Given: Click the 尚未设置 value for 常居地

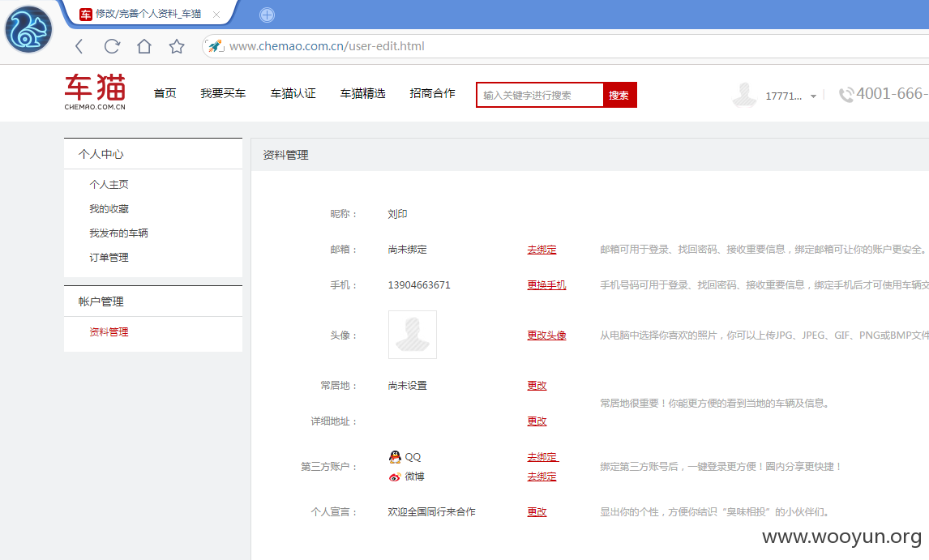Looking at the screenshot, I should (408, 385).
